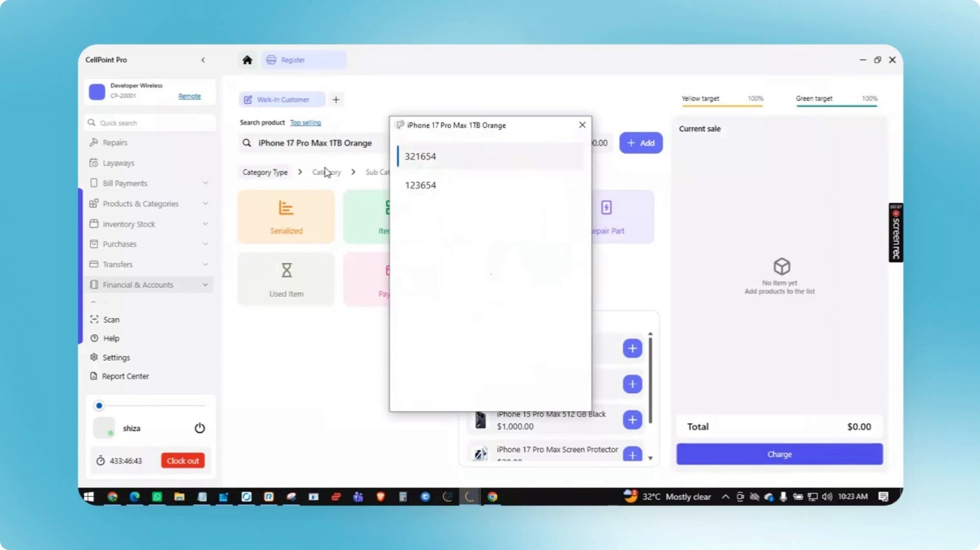The image size is (980, 550).
Task: Choose serial number 123654
Action: pyautogui.click(x=490, y=185)
